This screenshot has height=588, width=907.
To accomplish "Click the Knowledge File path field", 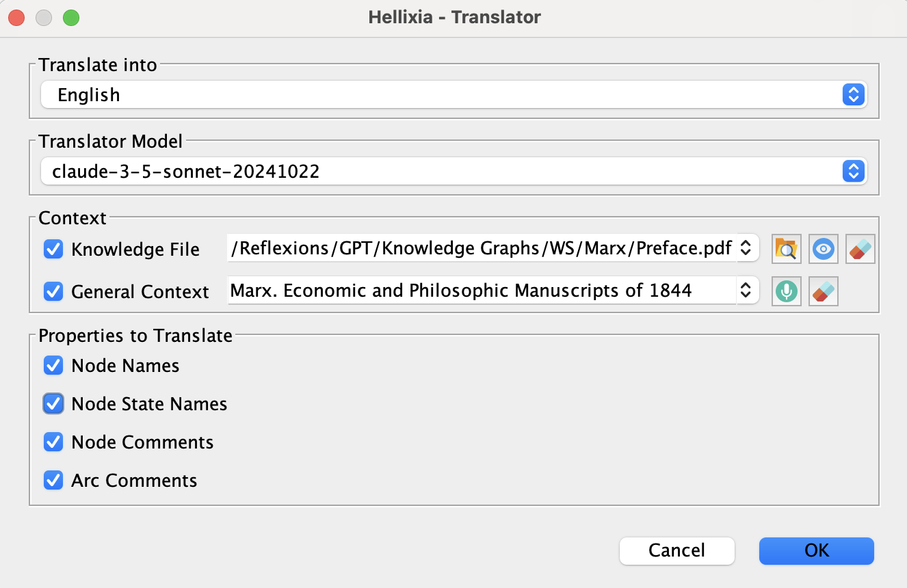I will point(479,248).
